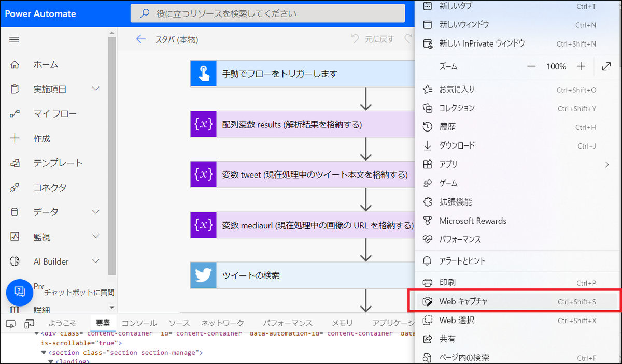Click the Twitter bird step icon
The width and height of the screenshot is (622, 364).
coord(203,275)
